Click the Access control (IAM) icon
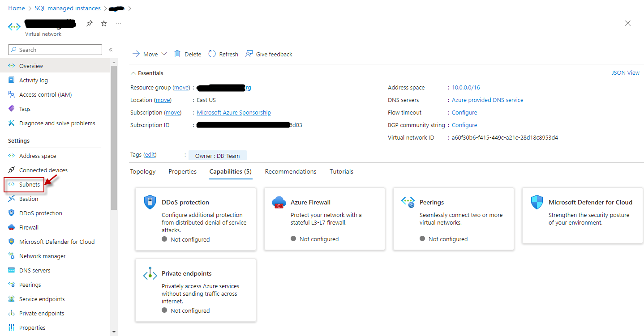 (12, 94)
